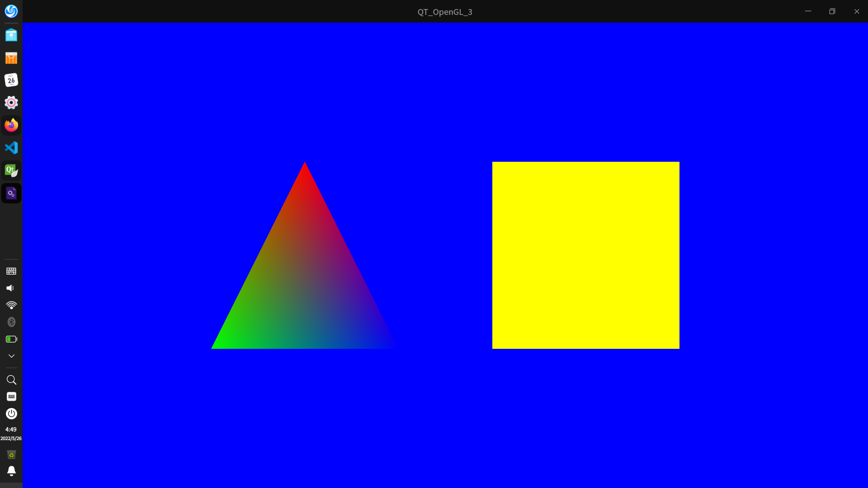868x488 pixels.
Task: Open the volume speaker control
Action: [10, 288]
